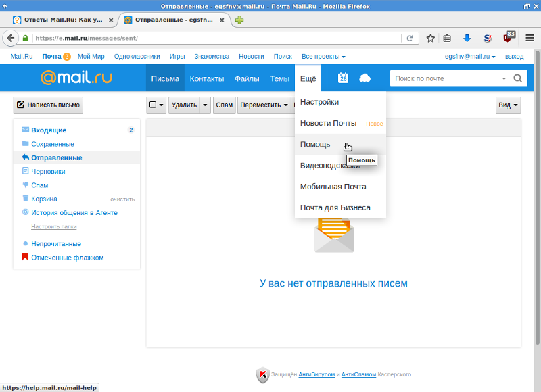The image size is (541, 392).
Task: Click the выход logout link
Action: pyautogui.click(x=514, y=57)
